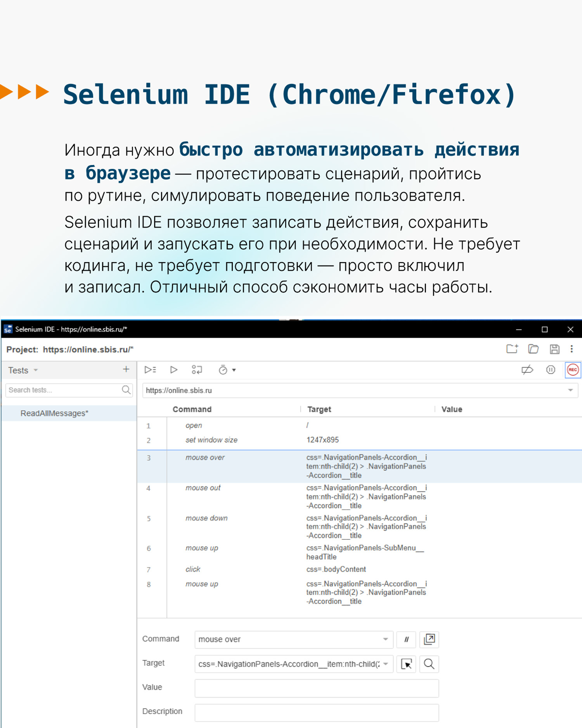
Task: Save the project using the floppy disk icon
Action: pyautogui.click(x=554, y=349)
